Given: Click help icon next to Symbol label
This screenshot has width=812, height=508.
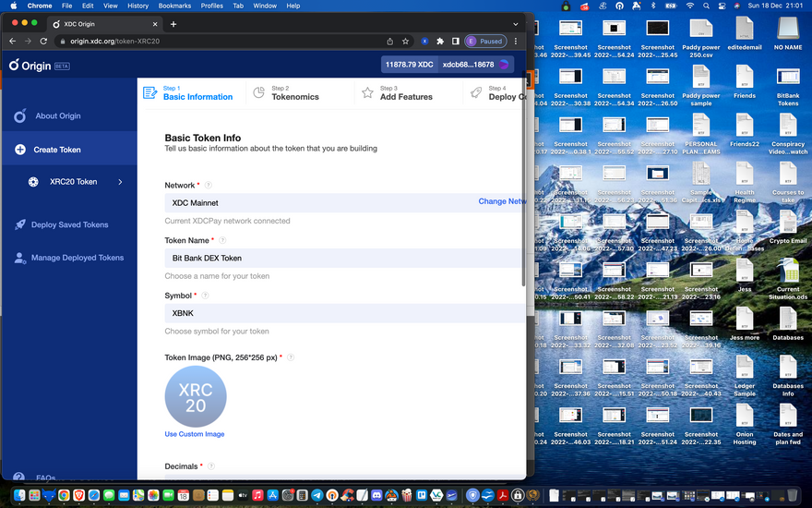Looking at the screenshot, I should coord(205,296).
